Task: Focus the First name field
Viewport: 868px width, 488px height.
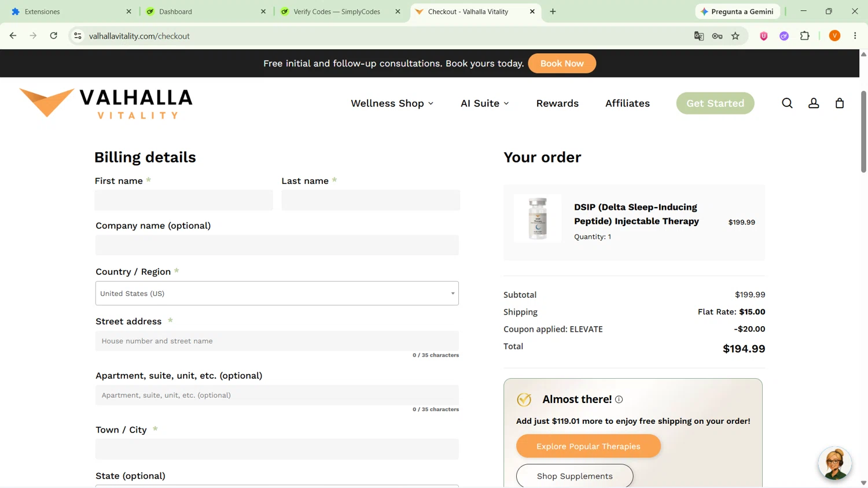Action: (184, 200)
